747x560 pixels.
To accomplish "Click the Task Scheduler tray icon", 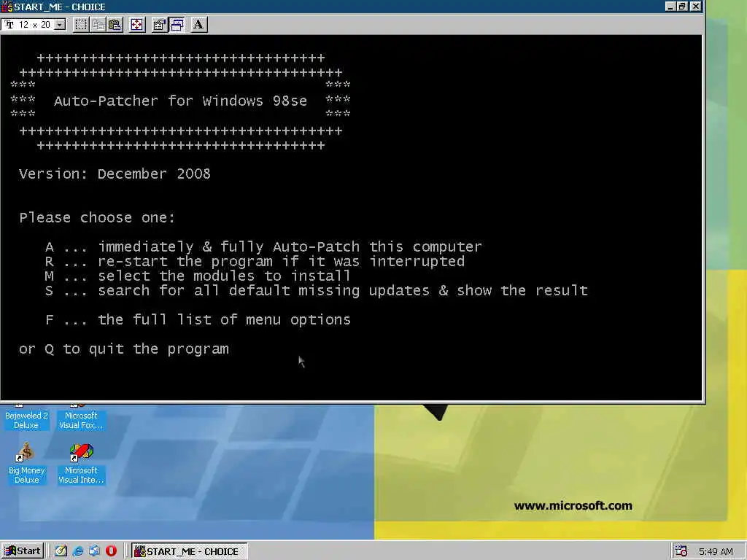I will click(x=681, y=551).
